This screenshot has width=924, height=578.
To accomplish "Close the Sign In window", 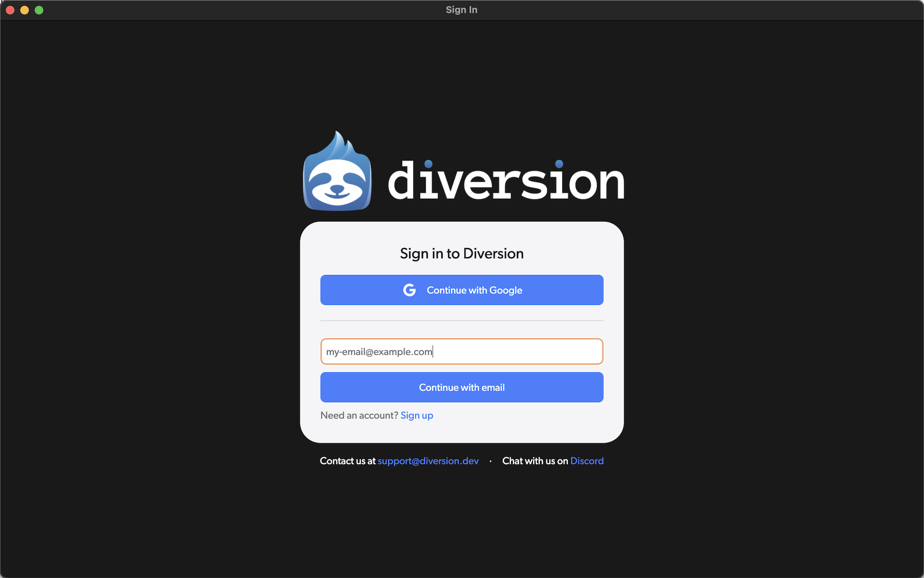I will click(10, 10).
